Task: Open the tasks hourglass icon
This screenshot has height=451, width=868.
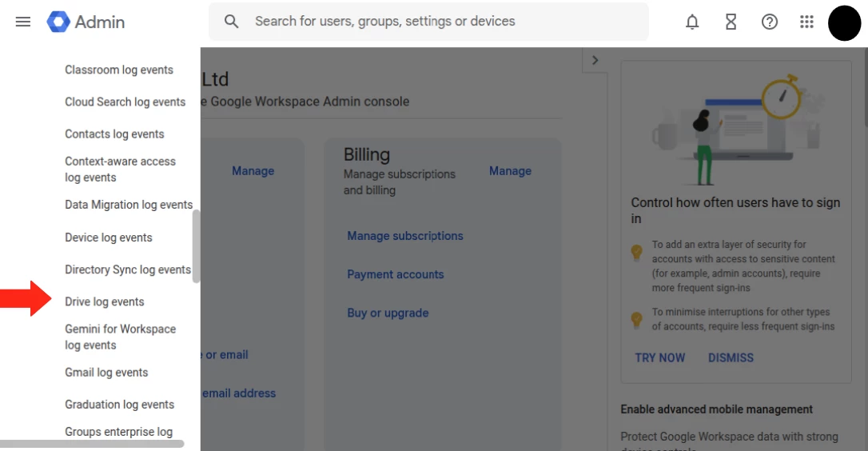Action: coord(731,22)
